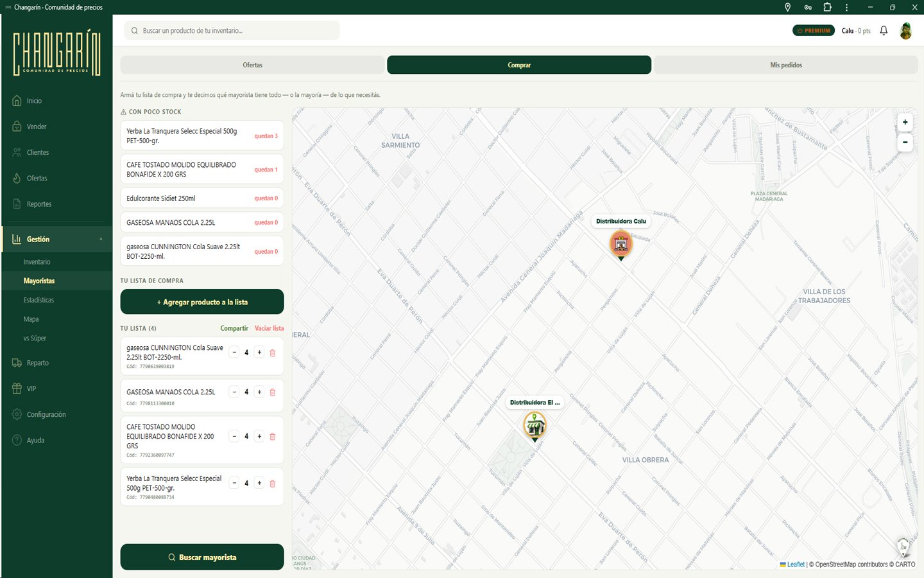Image resolution: width=924 pixels, height=578 pixels.
Task: Zoom out on the map
Action: pyautogui.click(x=905, y=141)
